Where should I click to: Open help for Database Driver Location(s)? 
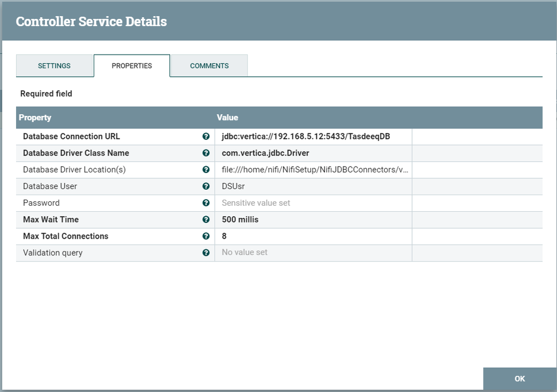pos(206,170)
